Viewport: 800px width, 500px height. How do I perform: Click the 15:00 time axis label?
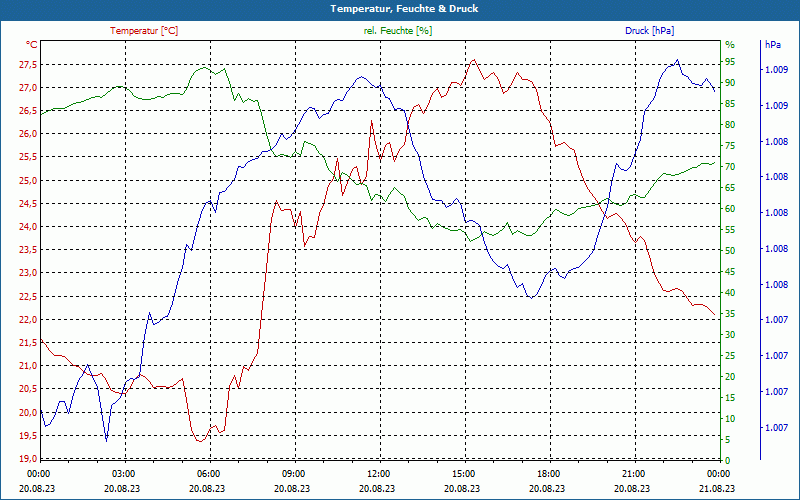point(463,473)
